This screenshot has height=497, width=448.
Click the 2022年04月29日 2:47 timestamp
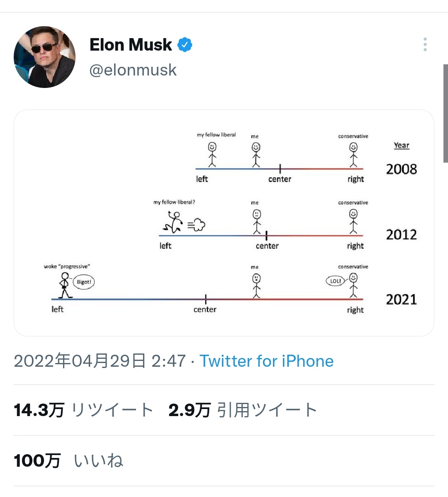click(100, 361)
